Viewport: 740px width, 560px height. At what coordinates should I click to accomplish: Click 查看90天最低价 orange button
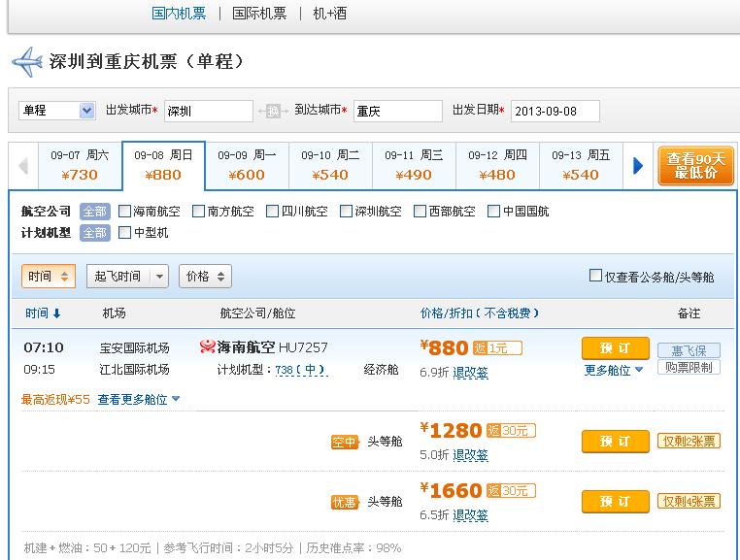pyautogui.click(x=695, y=166)
